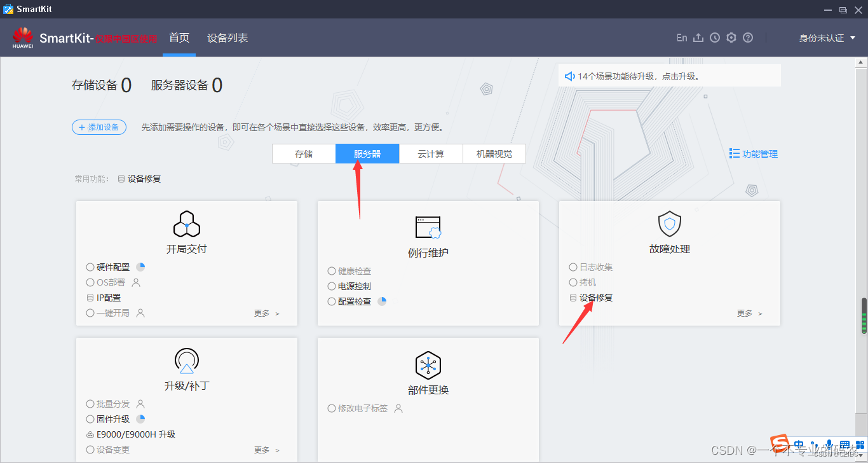Click the 开局交付 hexagon cluster icon
Image resolution: width=868 pixels, height=463 pixels.
click(x=187, y=224)
